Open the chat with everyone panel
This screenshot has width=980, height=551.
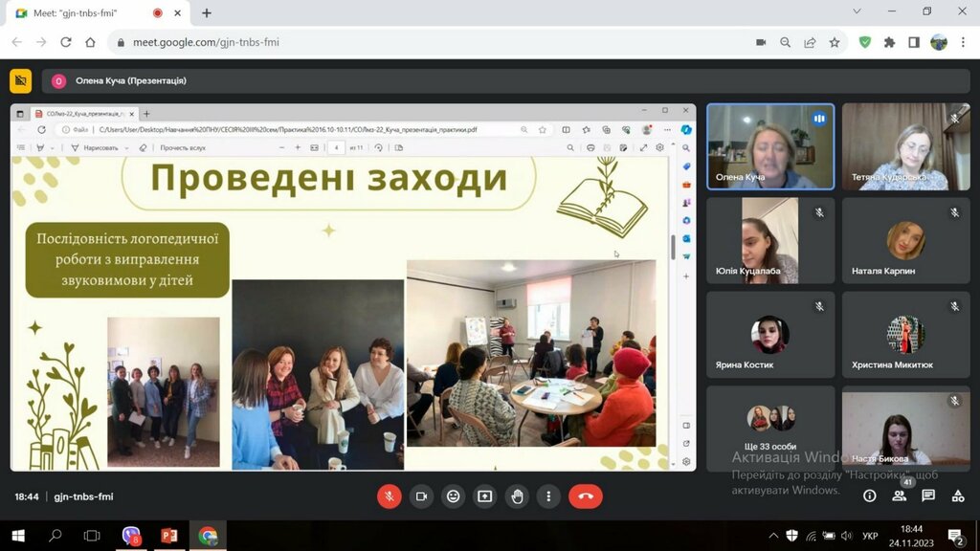click(x=928, y=496)
